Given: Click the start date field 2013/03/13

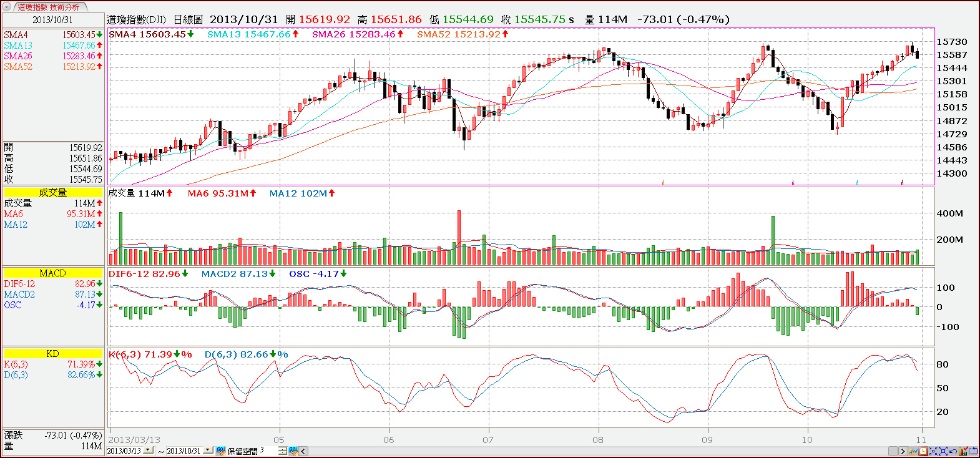Looking at the screenshot, I should [x=124, y=451].
